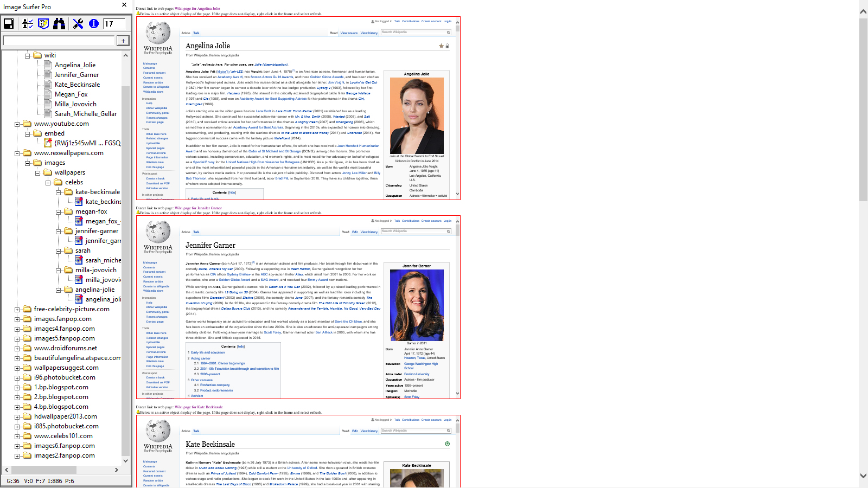Click the plus button next to text field

point(123,41)
